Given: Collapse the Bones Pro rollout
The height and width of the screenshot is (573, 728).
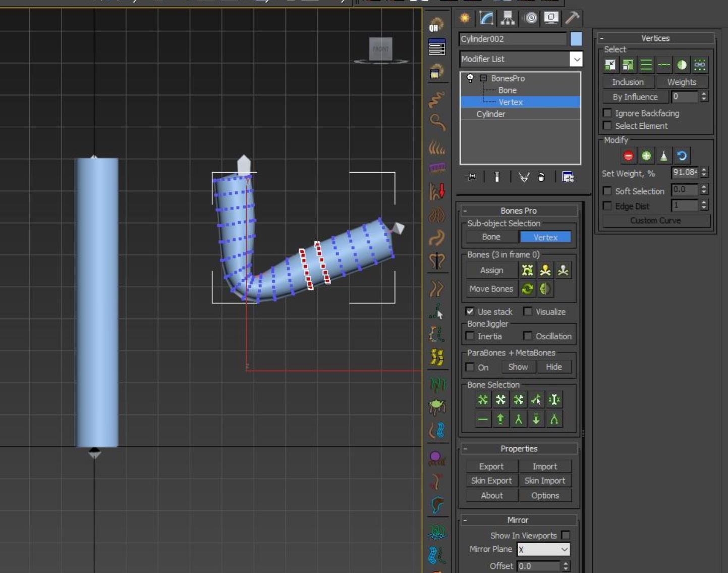Looking at the screenshot, I should coord(518,211).
